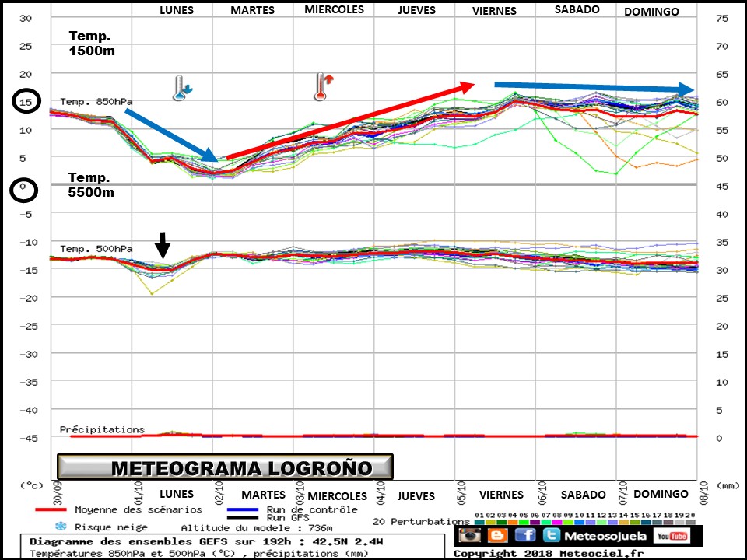Click the 07/10 date axis label

[623, 492]
